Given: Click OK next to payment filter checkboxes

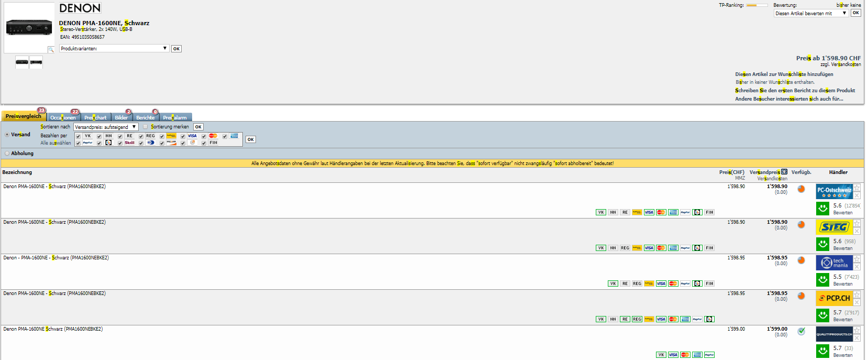Looking at the screenshot, I should 251,139.
